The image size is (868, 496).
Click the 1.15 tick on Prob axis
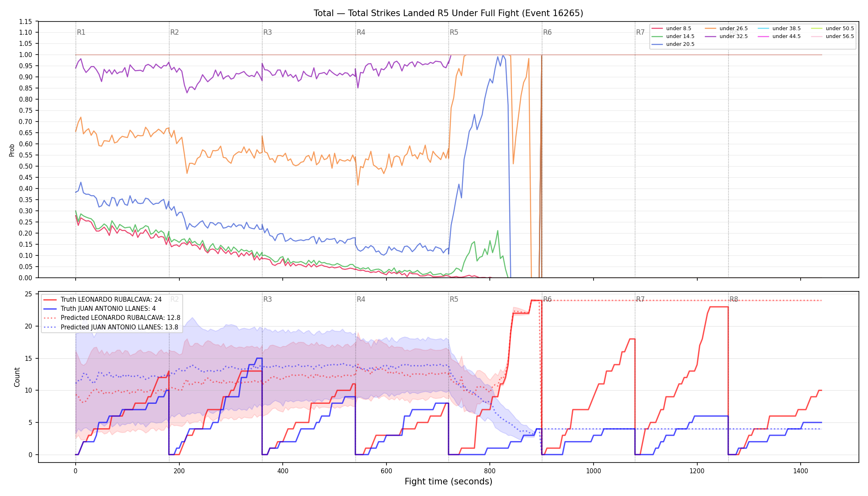tap(26, 21)
